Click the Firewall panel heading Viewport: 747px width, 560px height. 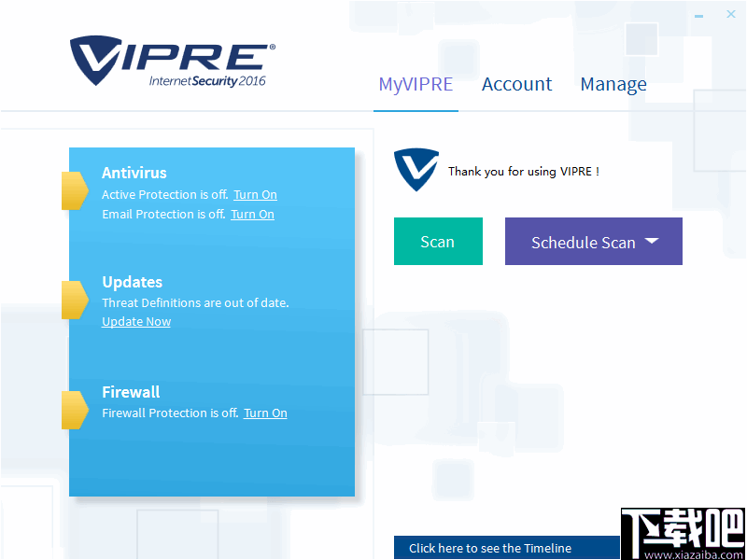tap(131, 392)
